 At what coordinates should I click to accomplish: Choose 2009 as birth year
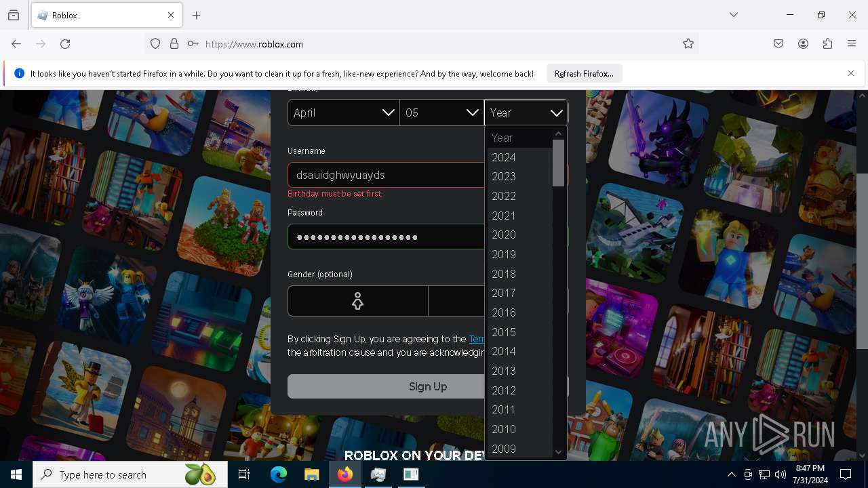519,449
